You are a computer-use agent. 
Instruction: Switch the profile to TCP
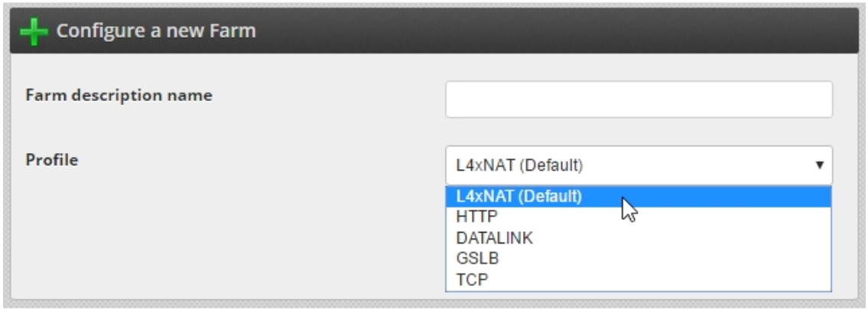tap(639, 280)
